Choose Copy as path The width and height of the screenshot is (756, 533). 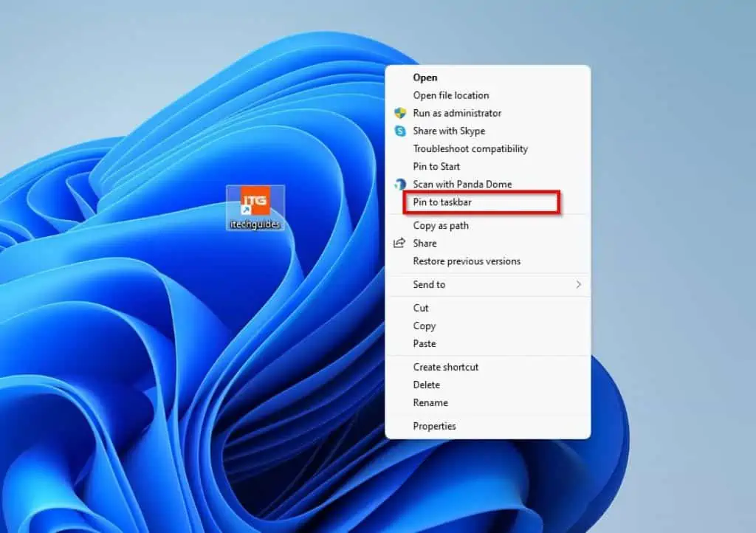tap(441, 225)
